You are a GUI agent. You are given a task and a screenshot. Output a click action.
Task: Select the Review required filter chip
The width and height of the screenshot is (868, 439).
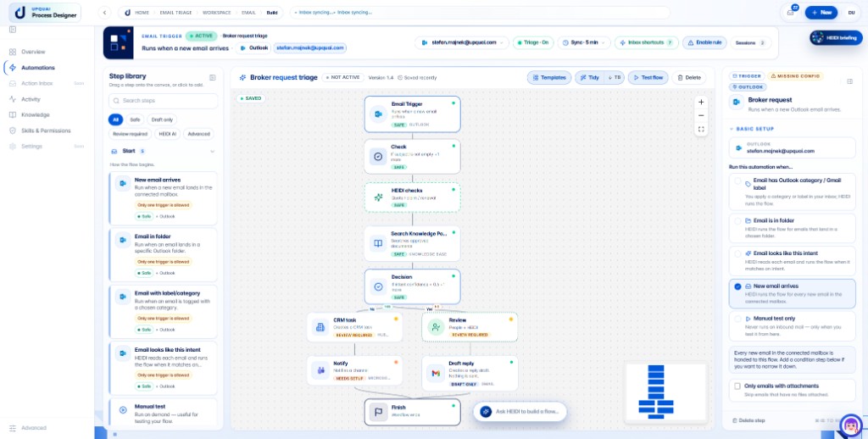130,134
